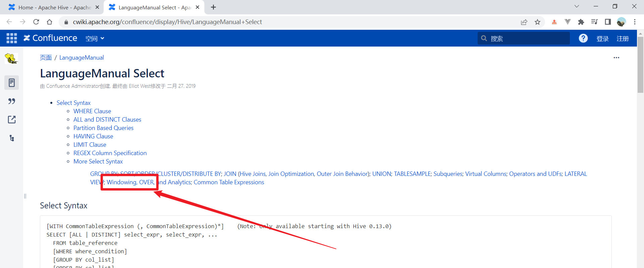The height and width of the screenshot is (268, 644).
Task: Click the Confluence logo
Action: tap(50, 38)
